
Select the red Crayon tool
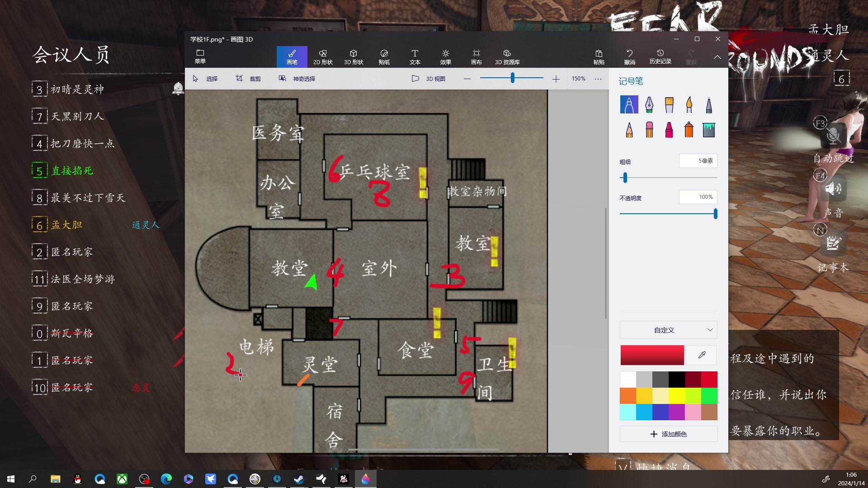click(669, 130)
